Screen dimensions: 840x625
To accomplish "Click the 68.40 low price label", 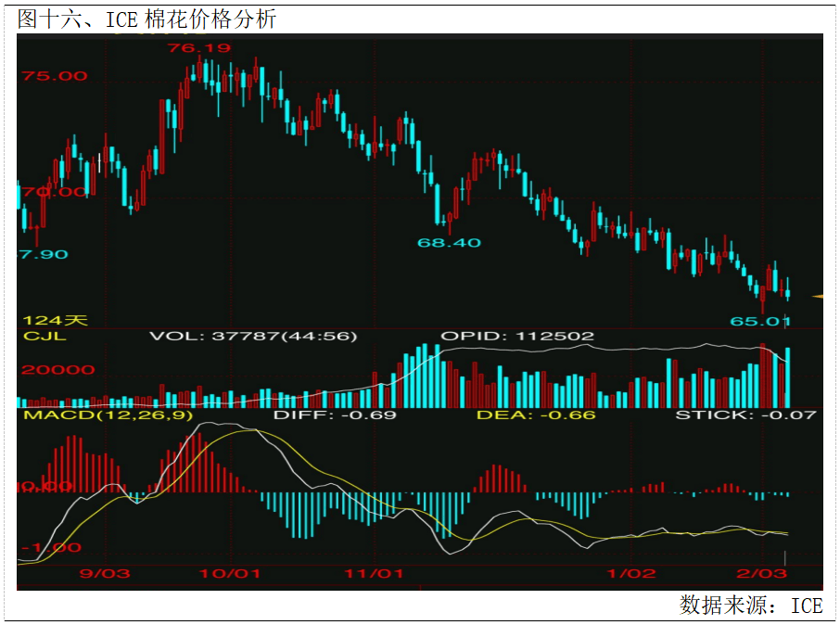I will pos(449,243).
